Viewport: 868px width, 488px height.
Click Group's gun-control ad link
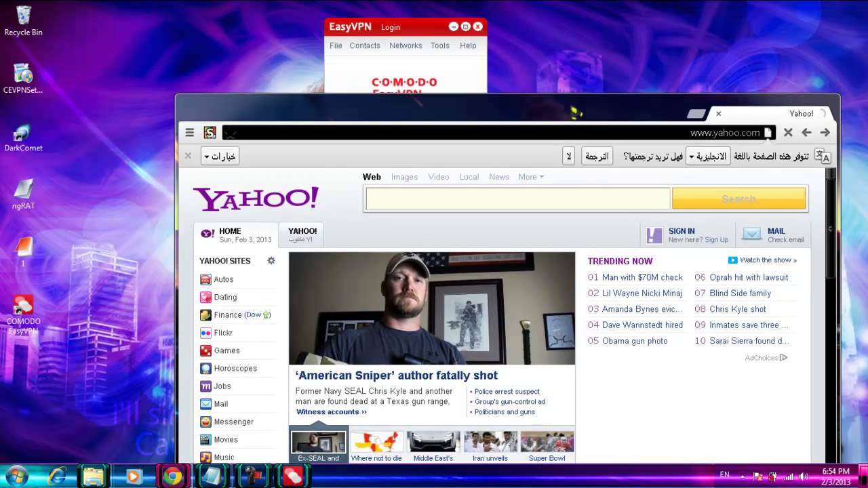pyautogui.click(x=510, y=401)
